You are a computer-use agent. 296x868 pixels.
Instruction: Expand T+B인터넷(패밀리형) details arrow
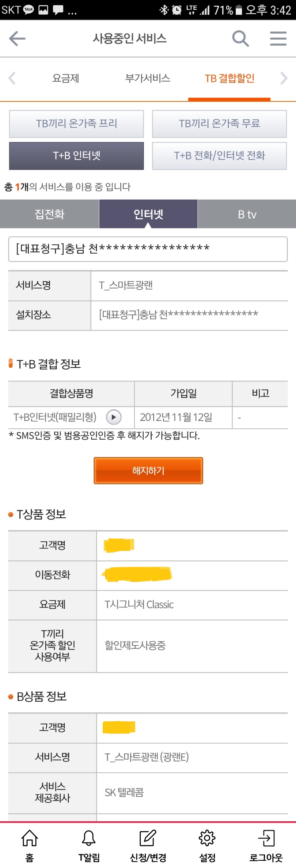pos(114,417)
